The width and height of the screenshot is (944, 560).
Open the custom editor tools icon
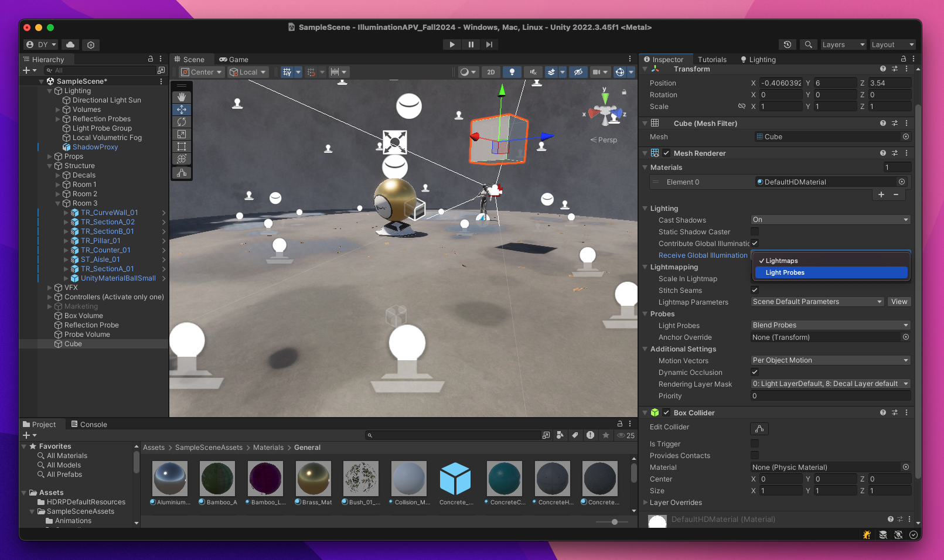point(182,173)
